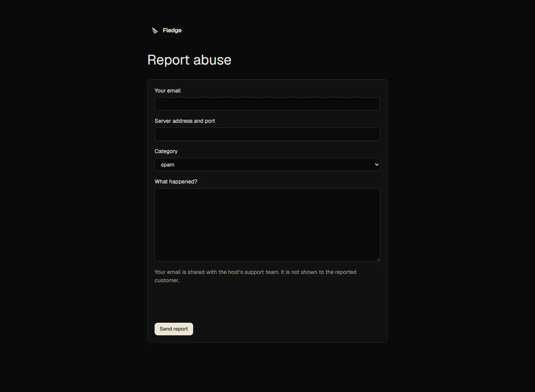This screenshot has height=392, width=535.
Task: Click the Your email label
Action: click(x=168, y=91)
